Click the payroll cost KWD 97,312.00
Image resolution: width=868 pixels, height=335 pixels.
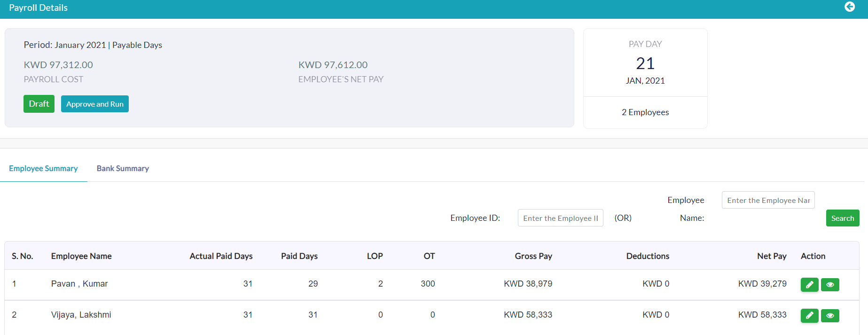(x=58, y=65)
